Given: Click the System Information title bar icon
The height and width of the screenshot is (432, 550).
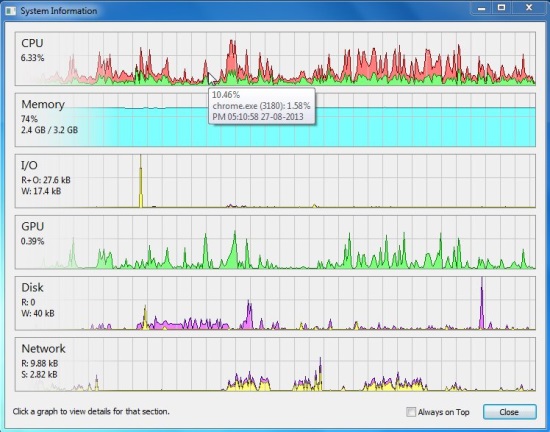Looking at the screenshot, I should pos(10,11).
